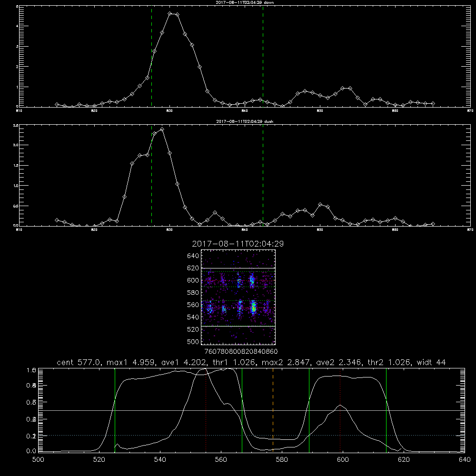Image resolution: width=476 pixels, height=476 pixels.
Task: Click the x-axis label '500' of the bottom plot
Action: click(38, 460)
